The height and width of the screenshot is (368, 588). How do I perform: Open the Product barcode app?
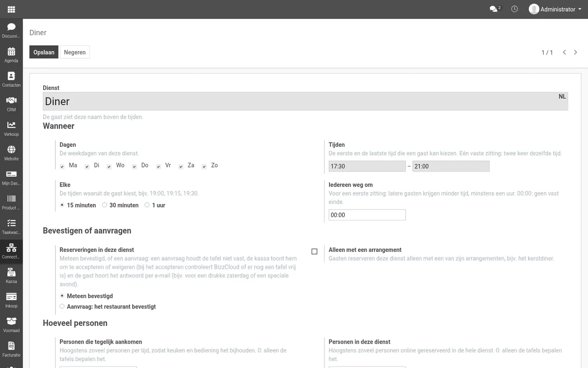tap(11, 202)
